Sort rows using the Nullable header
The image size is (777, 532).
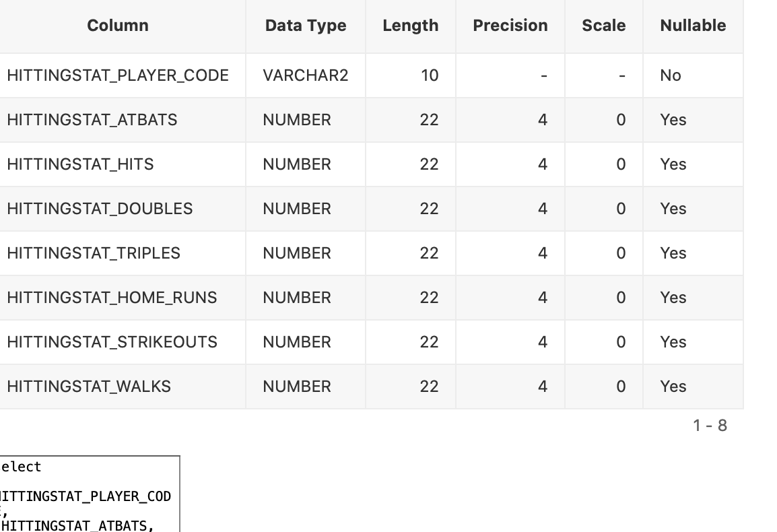click(x=692, y=26)
